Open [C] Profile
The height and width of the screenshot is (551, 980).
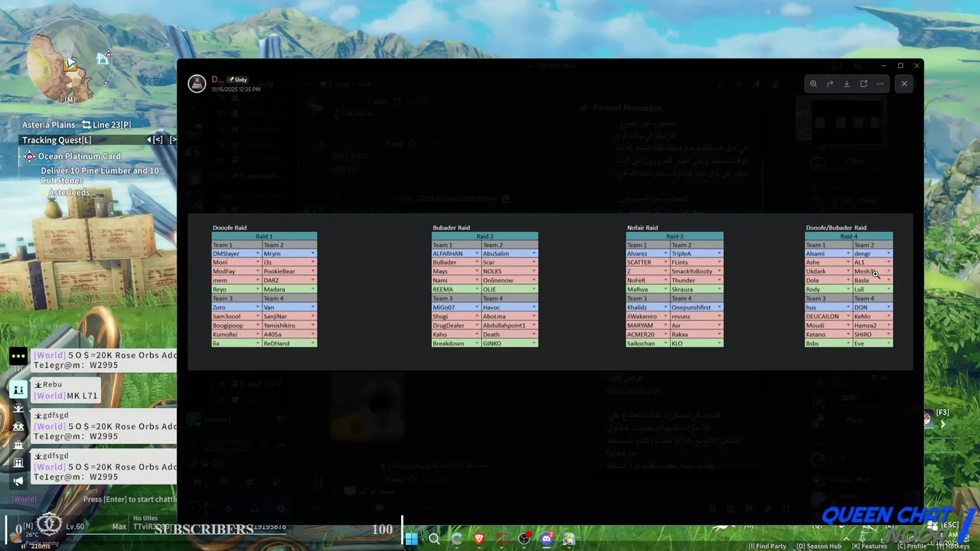(x=911, y=546)
